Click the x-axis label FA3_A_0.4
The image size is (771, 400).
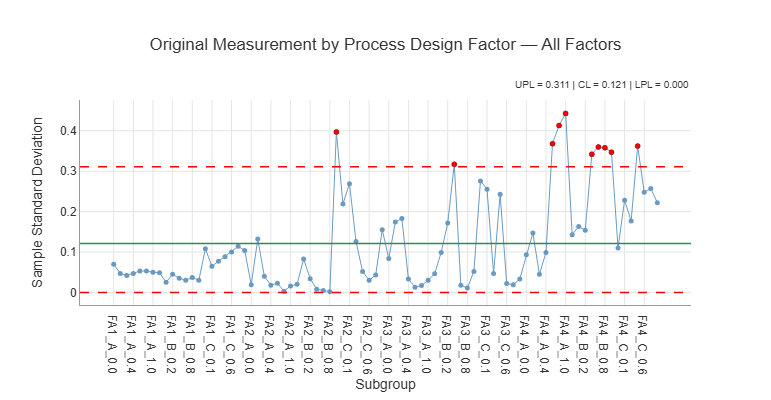point(407,344)
